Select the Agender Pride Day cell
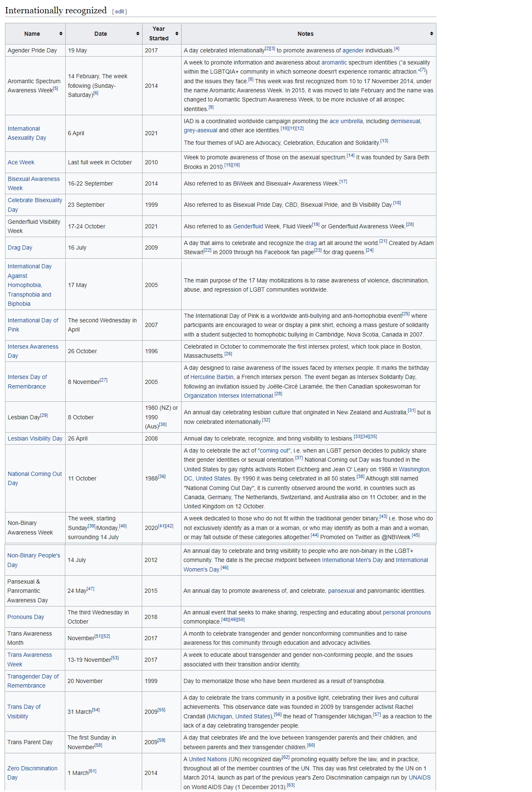This screenshot has width=532, height=792. (x=35, y=50)
